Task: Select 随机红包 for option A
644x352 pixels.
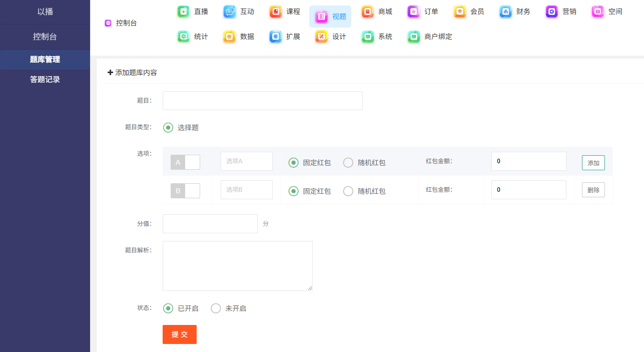Action: pyautogui.click(x=348, y=163)
